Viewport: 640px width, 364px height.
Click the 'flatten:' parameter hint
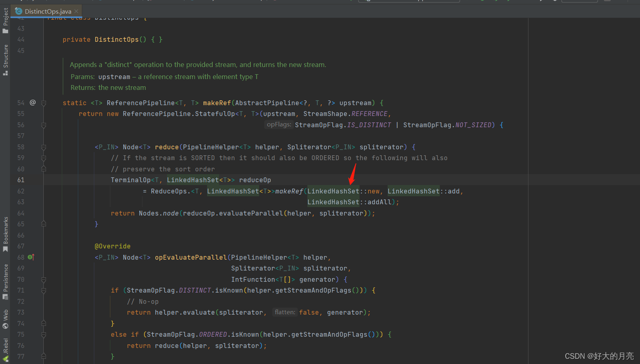(285, 312)
